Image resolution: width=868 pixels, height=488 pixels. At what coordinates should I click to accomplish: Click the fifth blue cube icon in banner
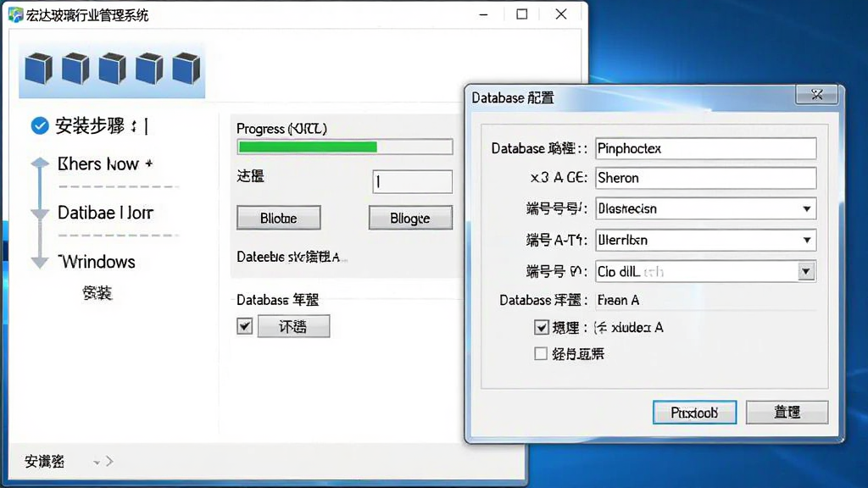coord(186,69)
